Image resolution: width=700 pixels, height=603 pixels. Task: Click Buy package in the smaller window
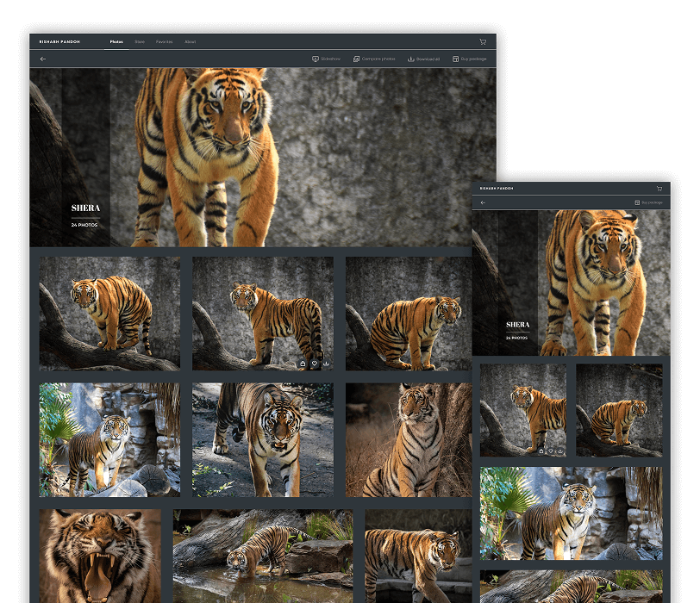point(648,202)
